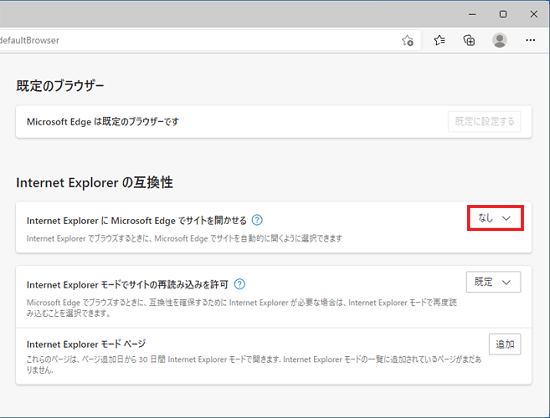Minimize the Edge window
550x418 pixels.
pos(472,14)
